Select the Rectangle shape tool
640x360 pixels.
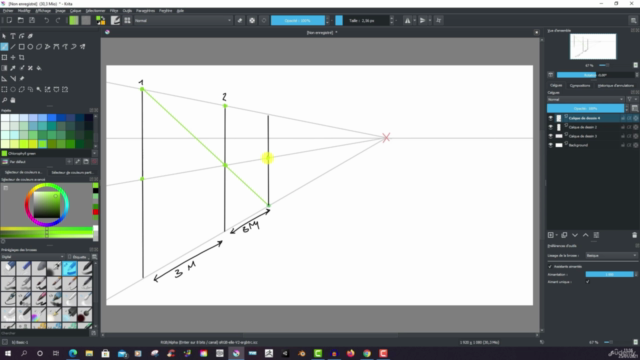click(22, 47)
